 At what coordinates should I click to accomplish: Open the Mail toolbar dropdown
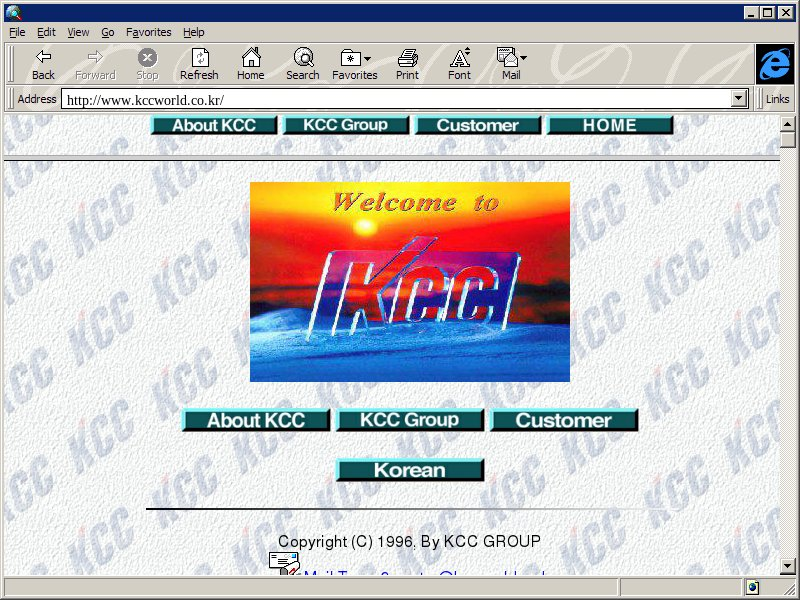tap(523, 58)
